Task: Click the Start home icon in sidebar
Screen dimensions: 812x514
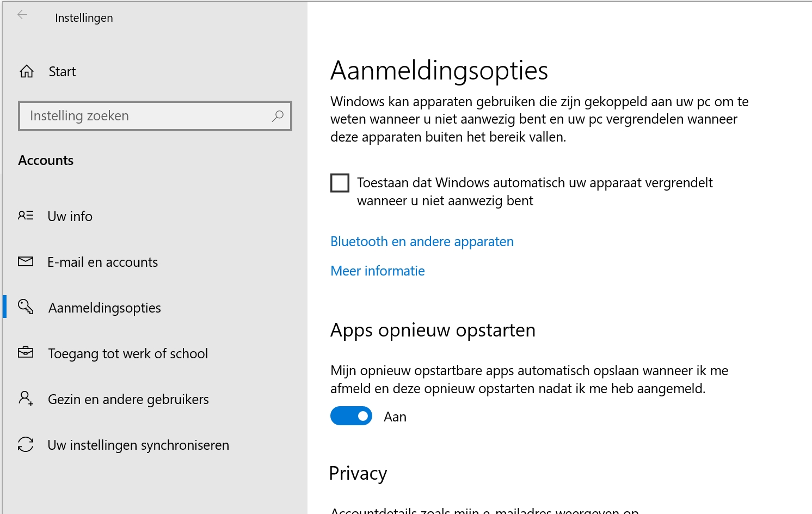Action: [x=26, y=71]
